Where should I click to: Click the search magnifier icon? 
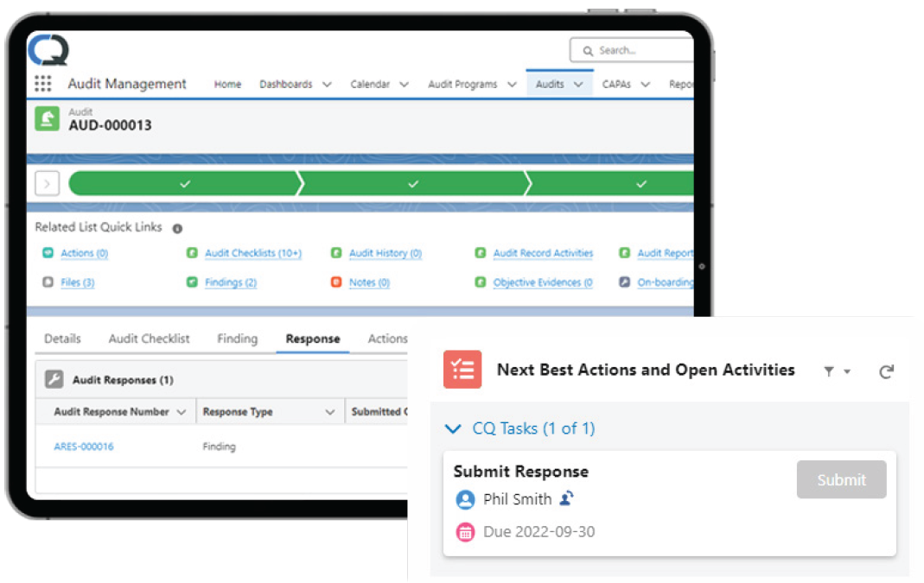pos(587,50)
